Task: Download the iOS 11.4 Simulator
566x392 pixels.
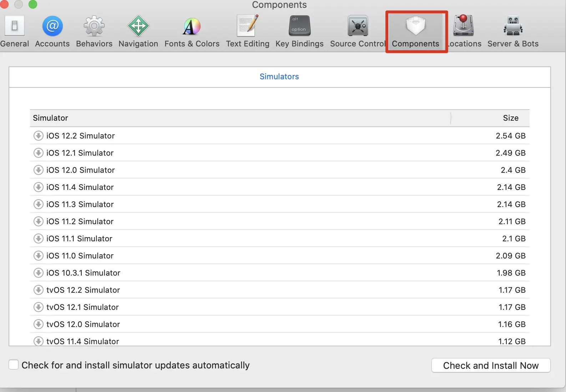Action: pyautogui.click(x=38, y=187)
